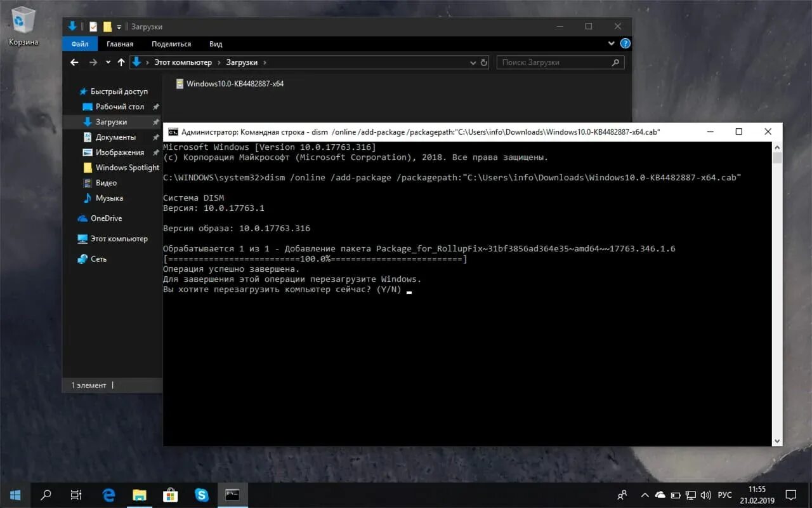
Task: Switch to Command Prompt taskbar button
Action: 232,495
